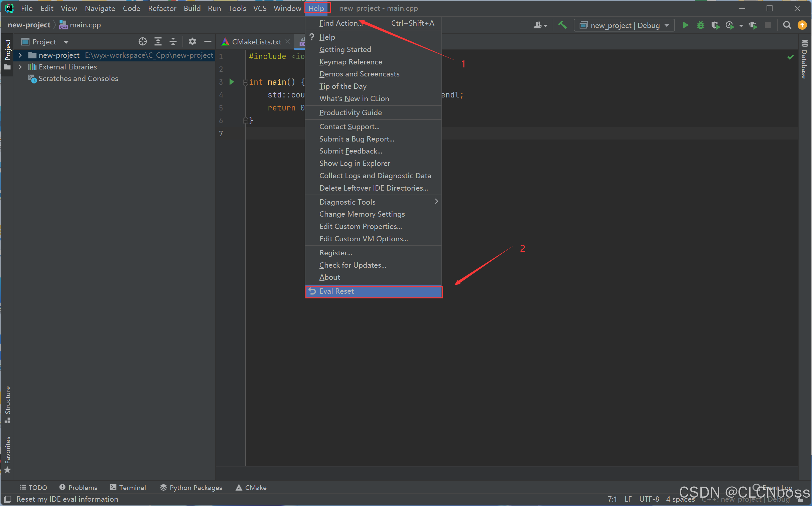Open Project panel settings gear
The width and height of the screenshot is (812, 506).
coord(192,41)
